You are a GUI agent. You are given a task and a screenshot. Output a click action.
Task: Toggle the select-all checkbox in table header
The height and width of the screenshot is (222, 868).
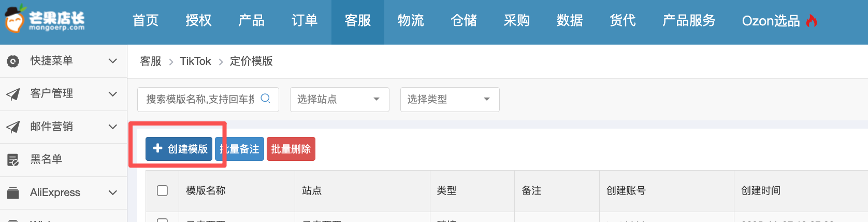click(x=162, y=190)
